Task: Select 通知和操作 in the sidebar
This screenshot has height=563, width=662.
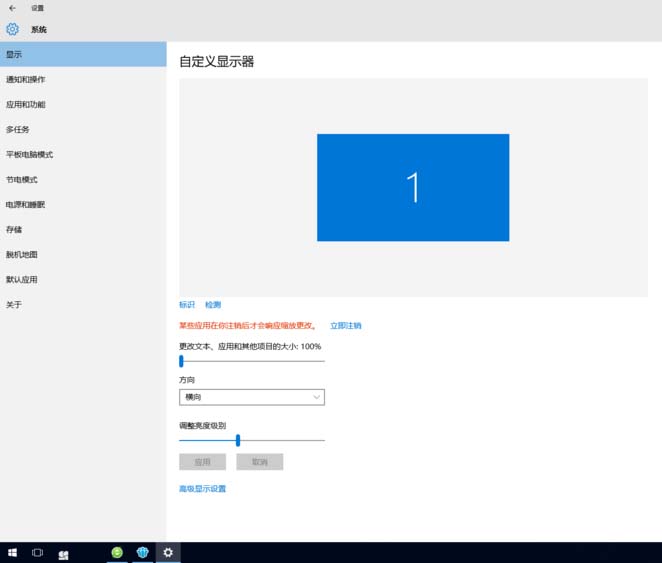Action: (25, 80)
